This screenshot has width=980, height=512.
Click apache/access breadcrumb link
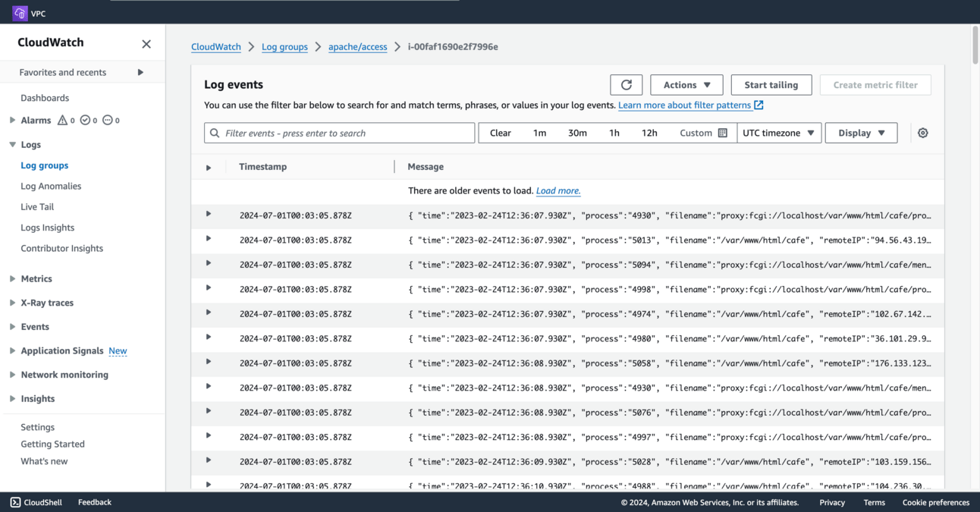[x=357, y=46]
